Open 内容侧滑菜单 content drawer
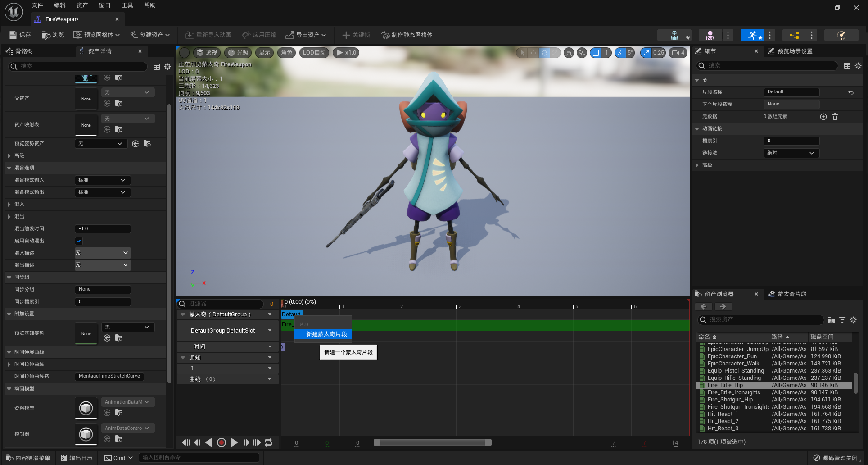The width and height of the screenshot is (868, 465). point(28,458)
